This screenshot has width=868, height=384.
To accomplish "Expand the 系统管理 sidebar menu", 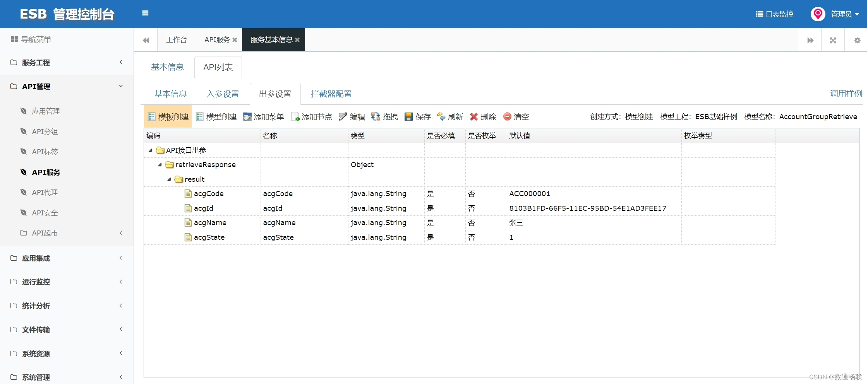I will [x=67, y=377].
